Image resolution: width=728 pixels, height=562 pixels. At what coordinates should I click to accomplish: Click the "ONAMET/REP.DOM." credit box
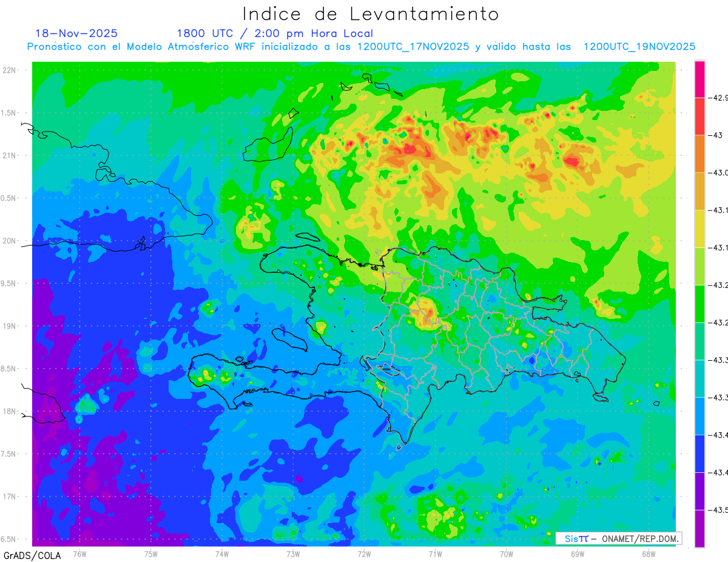tap(618, 538)
